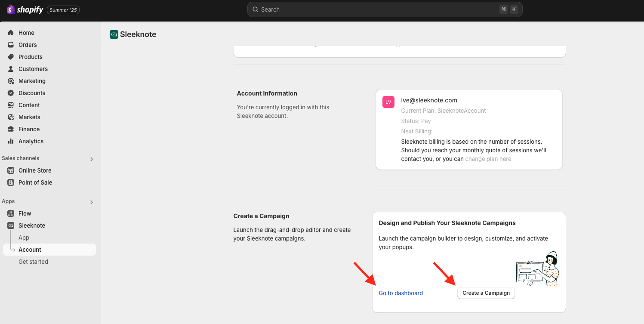Click the campaign builder illustration

pyautogui.click(x=538, y=269)
